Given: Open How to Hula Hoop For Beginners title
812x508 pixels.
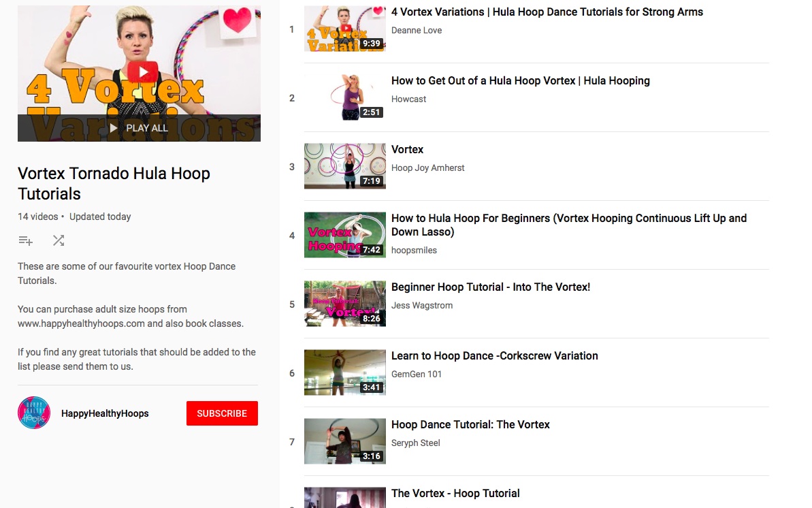Looking at the screenshot, I should [x=568, y=225].
